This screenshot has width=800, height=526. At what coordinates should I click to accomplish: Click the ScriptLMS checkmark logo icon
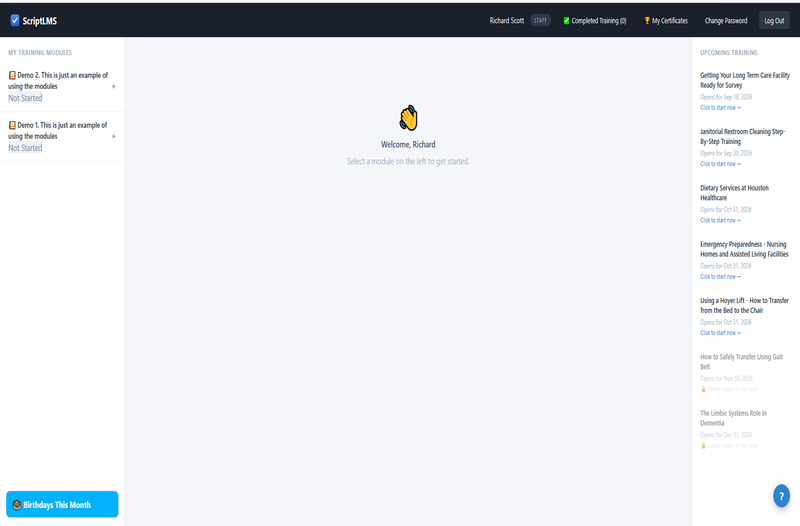[15, 20]
